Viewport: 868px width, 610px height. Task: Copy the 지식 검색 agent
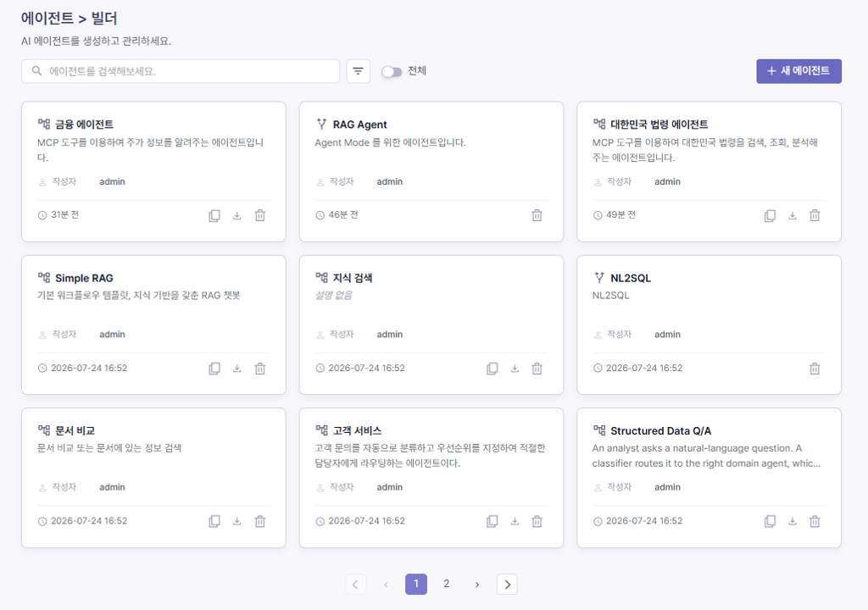[x=492, y=369]
